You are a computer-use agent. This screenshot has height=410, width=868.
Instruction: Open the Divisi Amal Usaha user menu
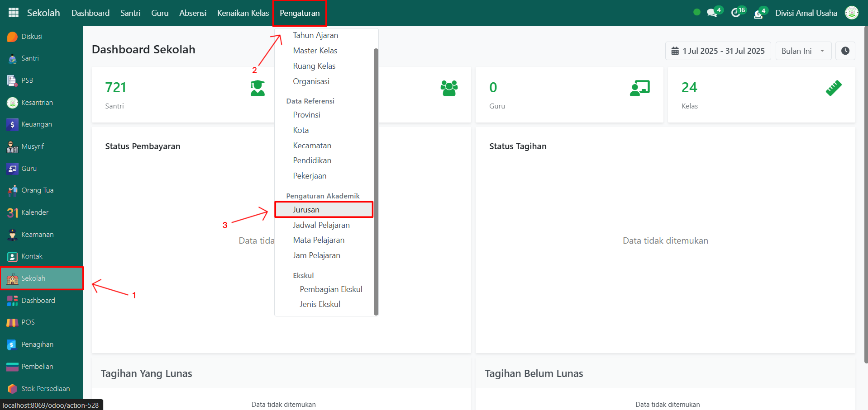coord(806,13)
